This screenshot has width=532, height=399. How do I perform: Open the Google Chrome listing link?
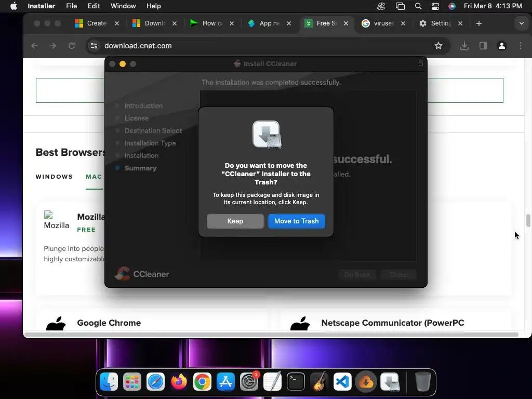pyautogui.click(x=109, y=323)
